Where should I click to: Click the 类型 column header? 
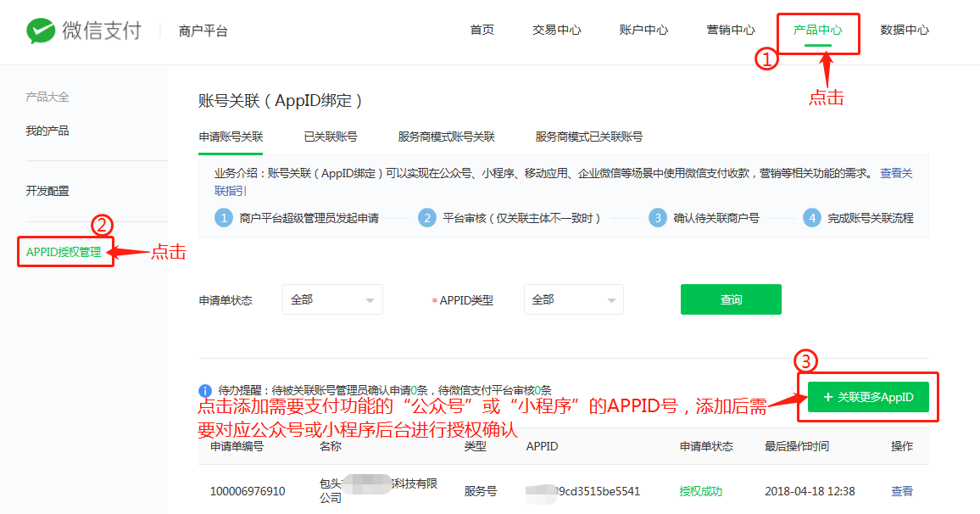click(475, 446)
